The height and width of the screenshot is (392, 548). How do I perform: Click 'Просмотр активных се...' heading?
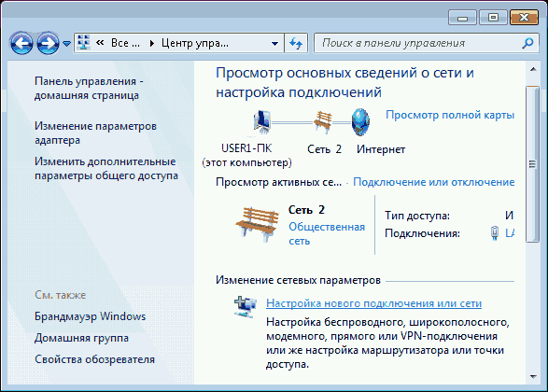click(278, 182)
